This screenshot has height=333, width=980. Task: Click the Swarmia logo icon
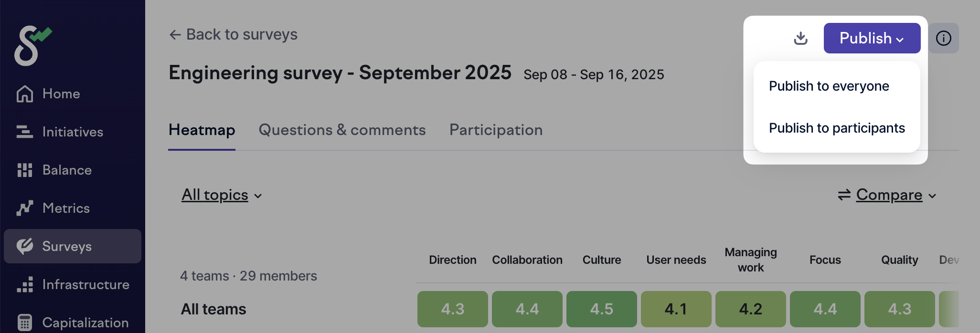tap(32, 45)
